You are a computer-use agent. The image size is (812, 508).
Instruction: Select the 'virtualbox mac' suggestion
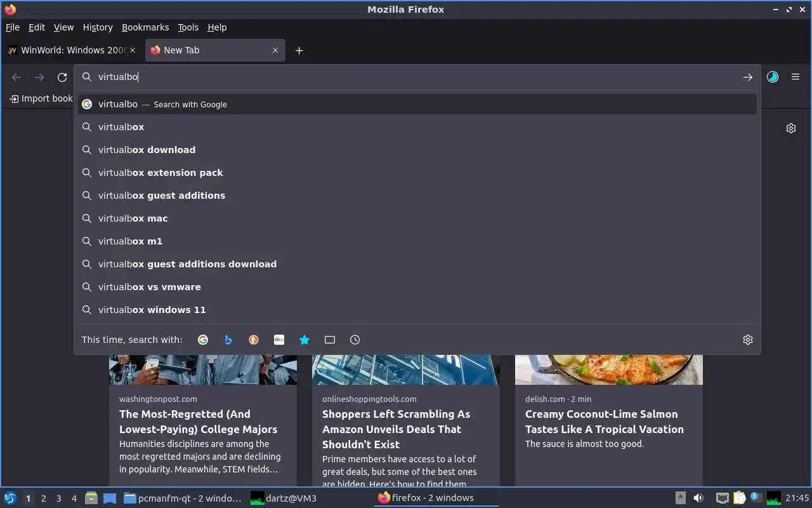click(417, 218)
